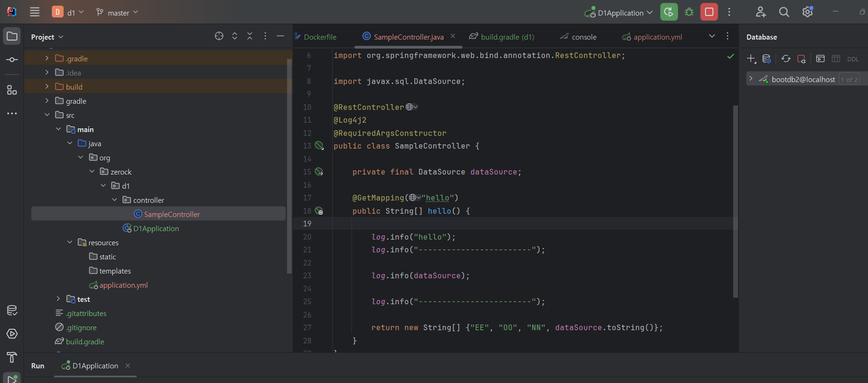
Task: Open the Commit tool window
Action: (12, 60)
